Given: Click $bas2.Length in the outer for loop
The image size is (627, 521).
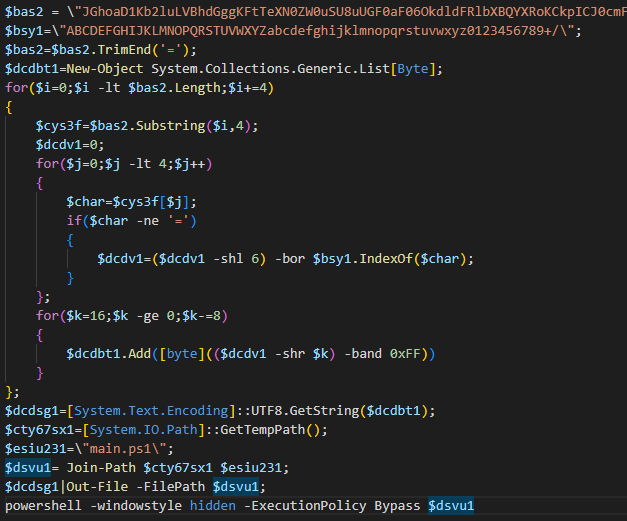Looking at the screenshot, I should (x=175, y=88).
